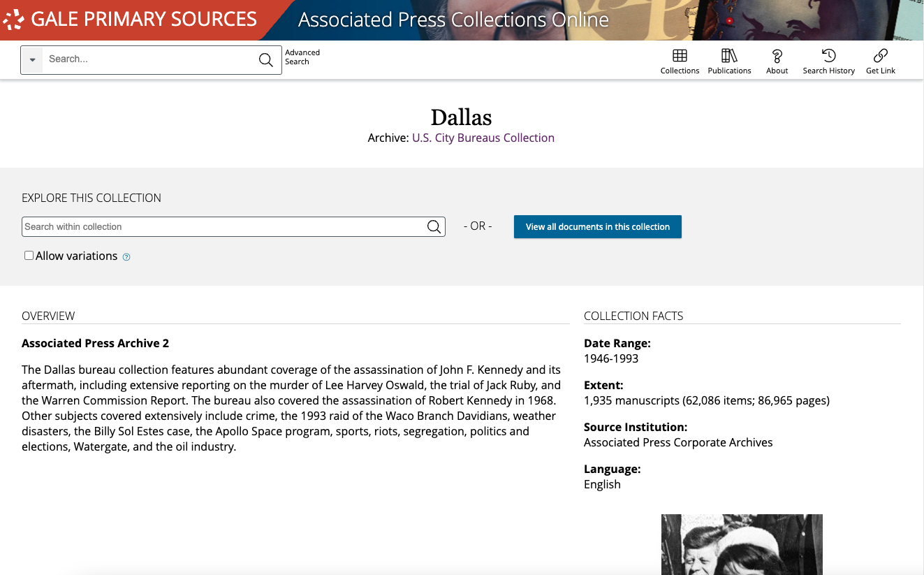Click the Allow variations help icon
The width and height of the screenshot is (924, 575).
pos(126,257)
